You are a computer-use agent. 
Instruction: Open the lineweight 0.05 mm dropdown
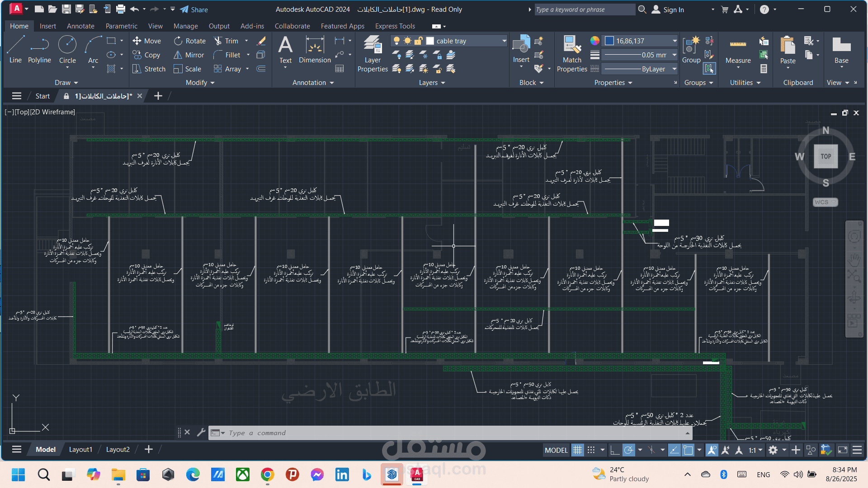click(x=675, y=55)
